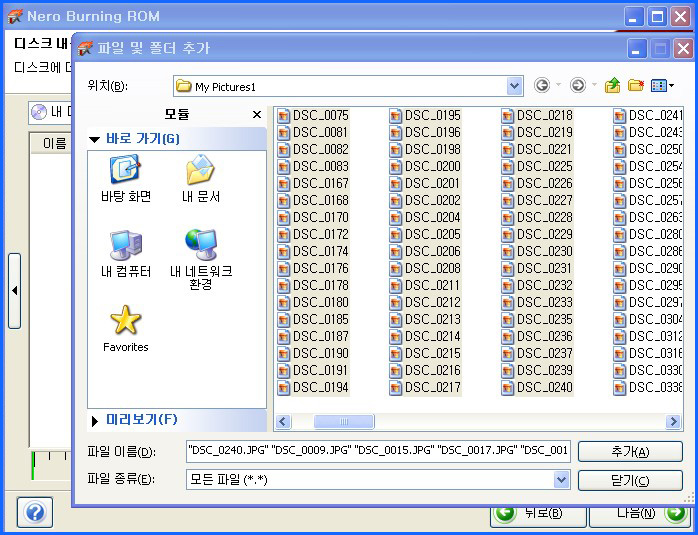Collapse the Nero left side panel arrow
The width and height of the screenshot is (698, 535).
pos(15,291)
